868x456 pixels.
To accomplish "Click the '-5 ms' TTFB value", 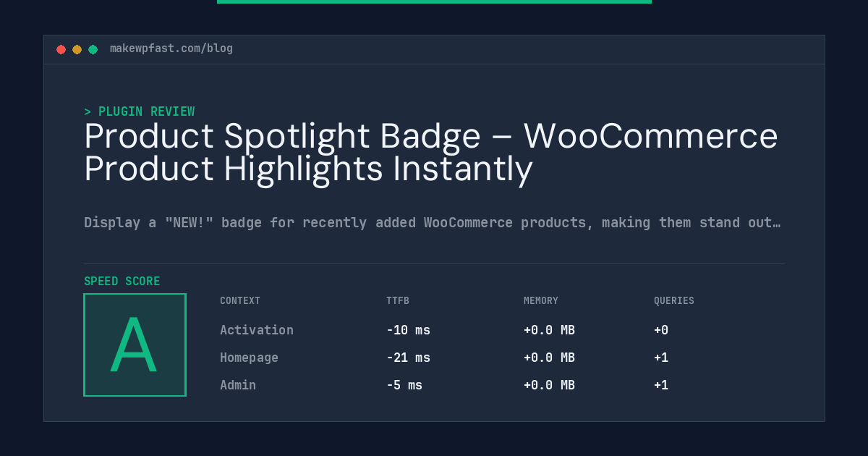I will (404, 385).
